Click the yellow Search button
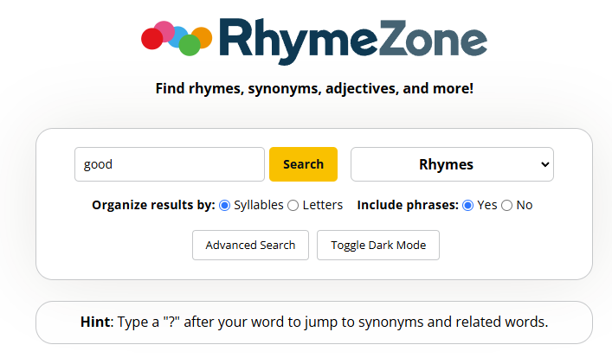Image resolution: width=612 pixels, height=364 pixels. point(303,164)
